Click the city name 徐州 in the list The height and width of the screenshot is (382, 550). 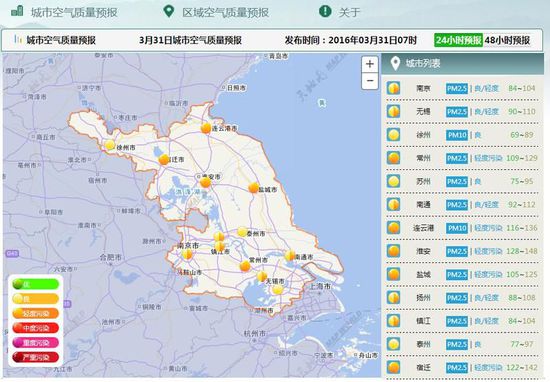pos(423,135)
